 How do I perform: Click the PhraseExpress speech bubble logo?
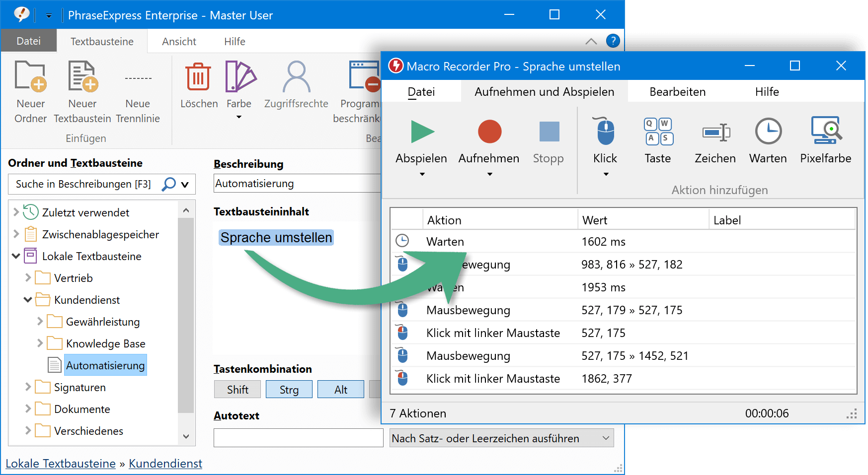click(21, 14)
